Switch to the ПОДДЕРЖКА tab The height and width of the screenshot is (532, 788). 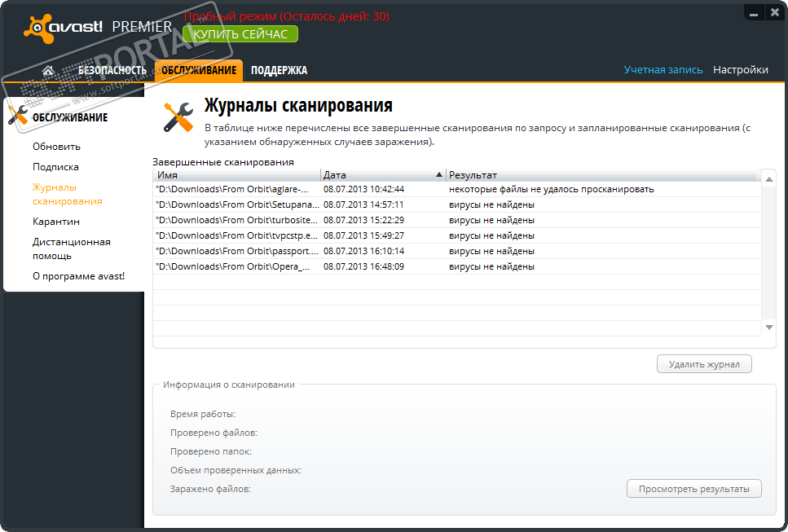[279, 70]
